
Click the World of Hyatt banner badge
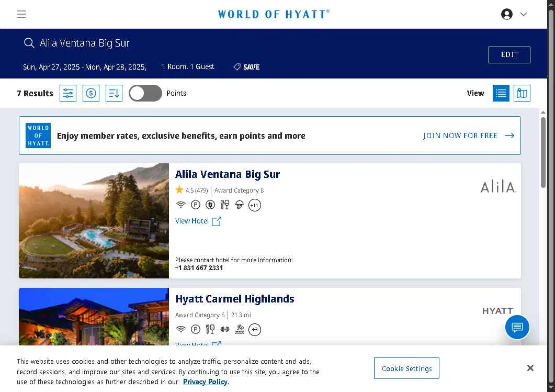pos(38,135)
